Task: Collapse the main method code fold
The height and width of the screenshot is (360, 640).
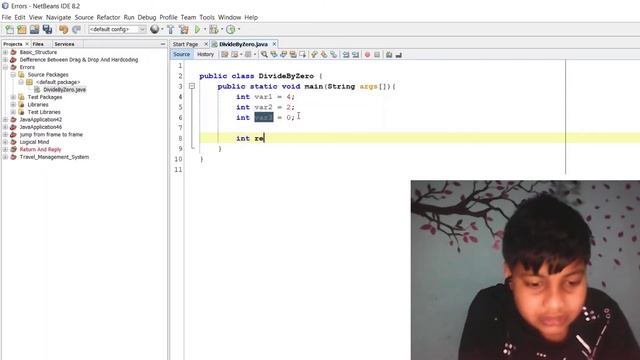Action: [x=192, y=86]
